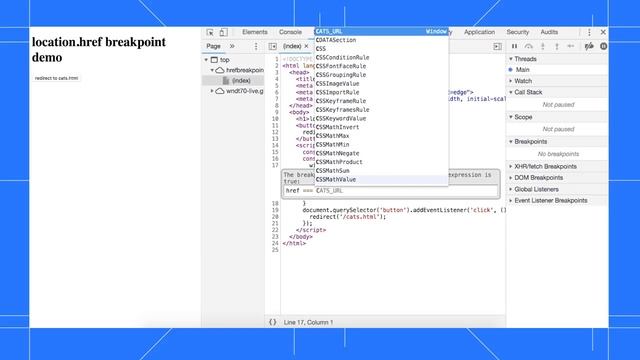Close the DevTools panel

point(603,32)
